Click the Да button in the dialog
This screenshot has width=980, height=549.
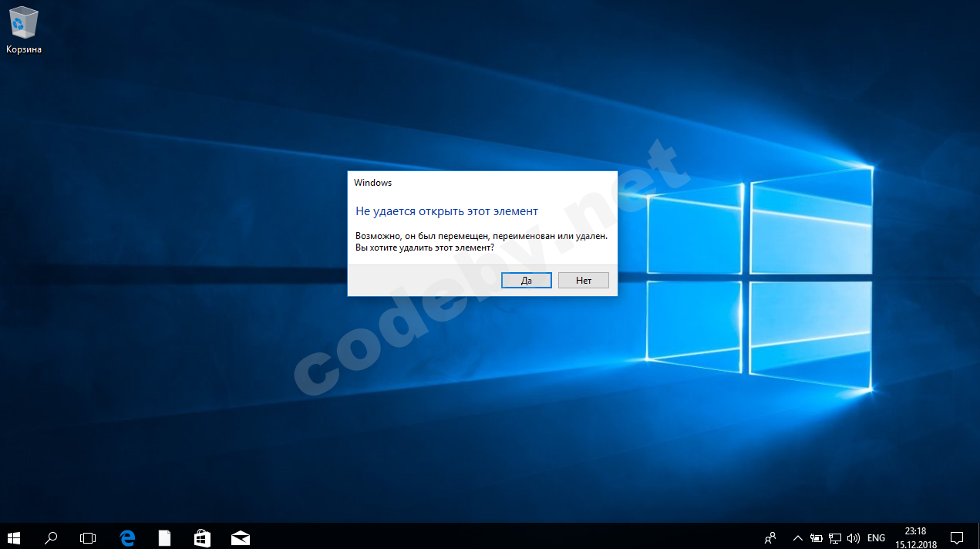(x=526, y=281)
